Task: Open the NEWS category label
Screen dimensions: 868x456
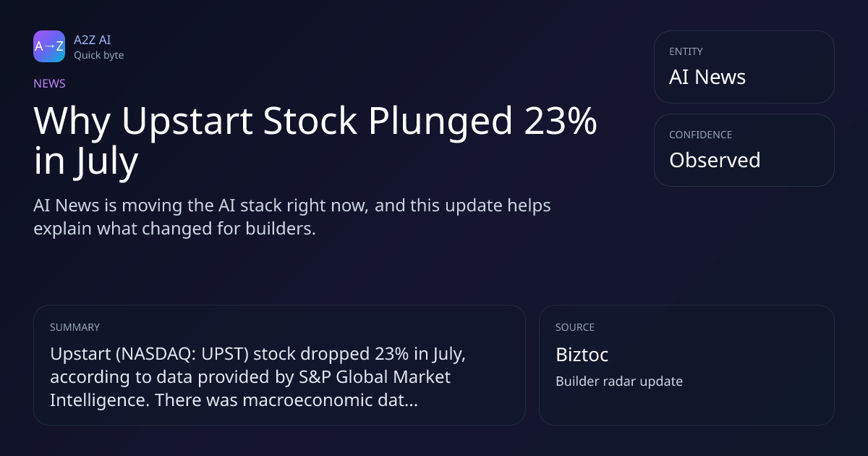Action: click(49, 83)
